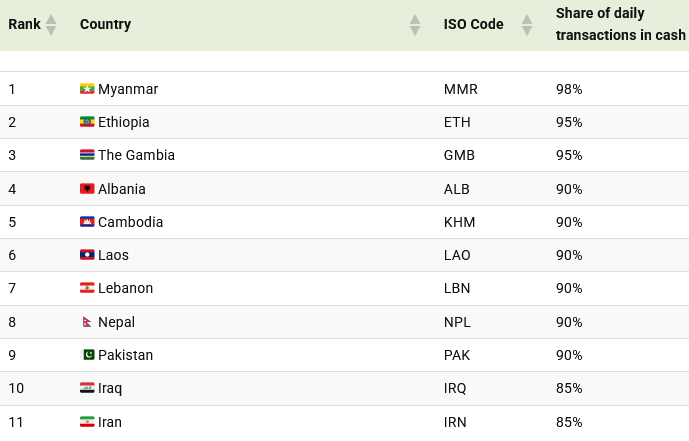Click Share of daily transactions header
689x441 pixels.
620,24
